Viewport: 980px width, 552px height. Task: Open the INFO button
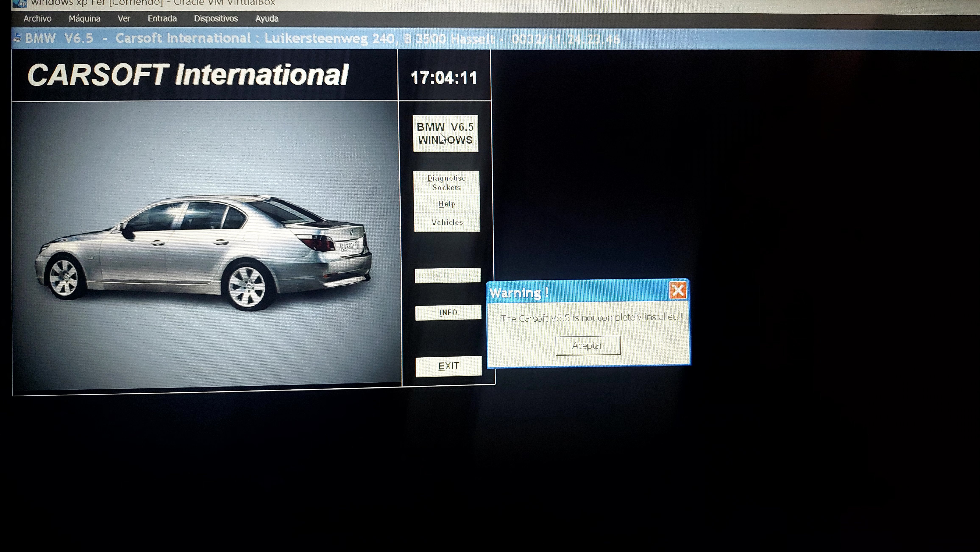pyautogui.click(x=448, y=312)
